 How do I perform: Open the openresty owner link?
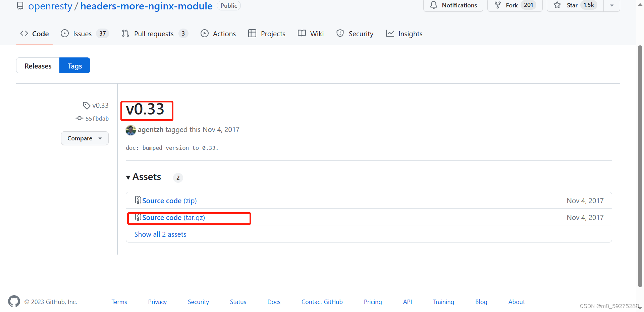[50, 6]
